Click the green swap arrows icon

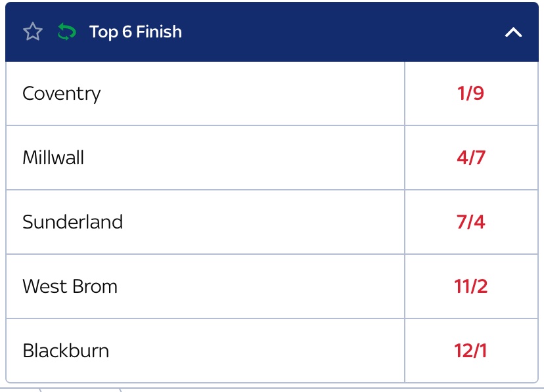pos(66,32)
